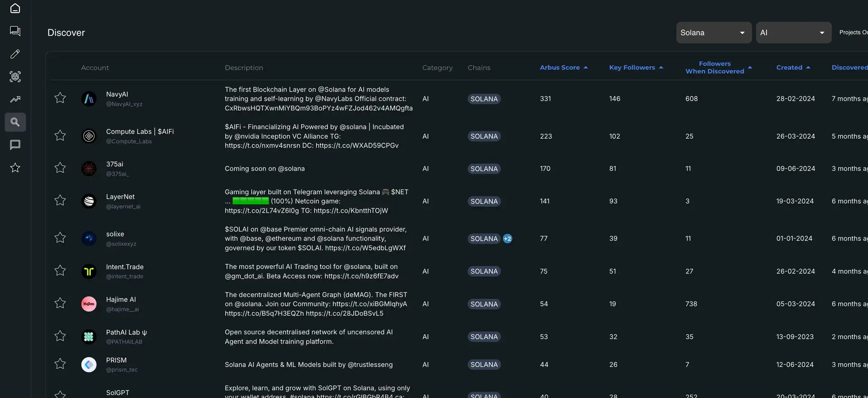Viewport: 868px width, 398px height.
Task: Click the speech bubble icon in sidebar
Action: tap(15, 145)
